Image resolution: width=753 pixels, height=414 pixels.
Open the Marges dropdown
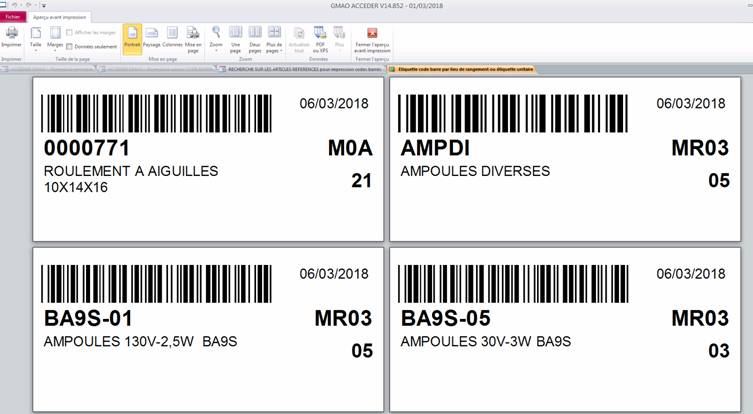pos(55,38)
